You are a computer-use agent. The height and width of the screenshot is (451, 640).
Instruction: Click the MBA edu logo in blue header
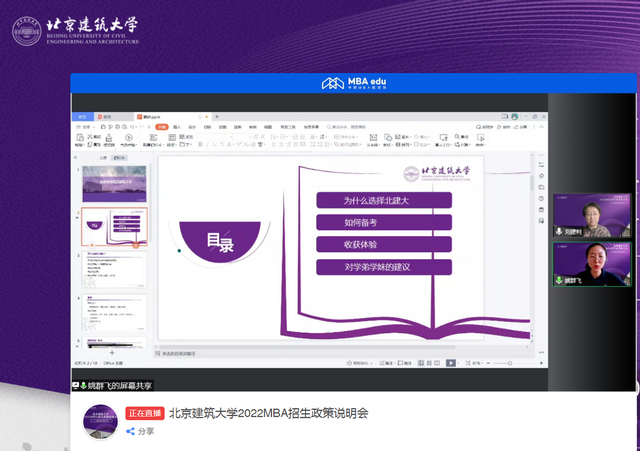[x=354, y=83]
